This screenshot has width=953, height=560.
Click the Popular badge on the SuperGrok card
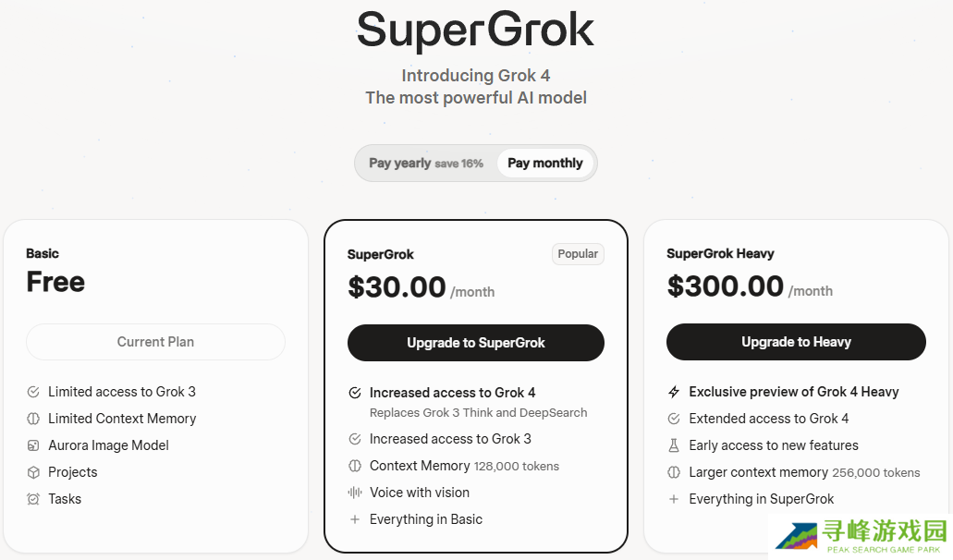coord(578,254)
